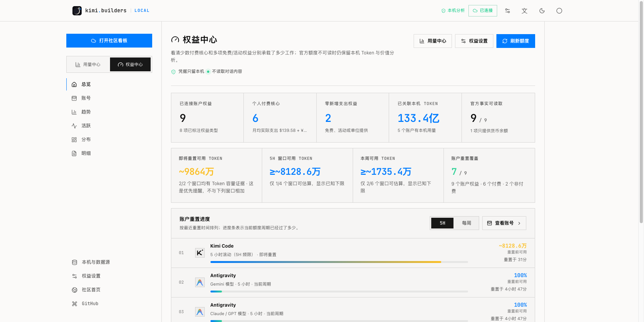This screenshot has width=644, height=322.
Task: Open 分布 distribution in sidebar
Action: point(109,140)
